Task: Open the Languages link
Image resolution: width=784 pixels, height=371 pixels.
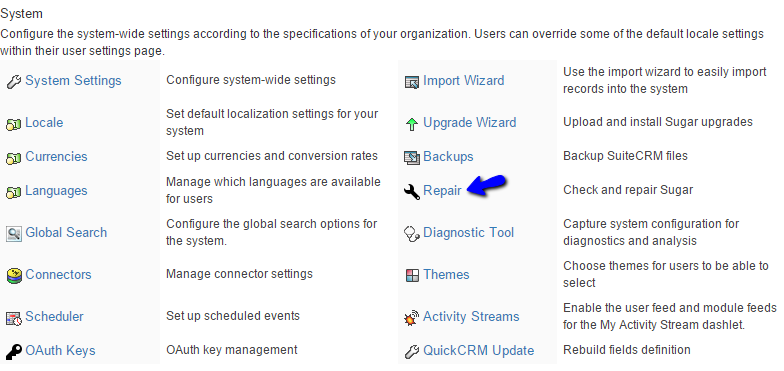Action: 56,190
